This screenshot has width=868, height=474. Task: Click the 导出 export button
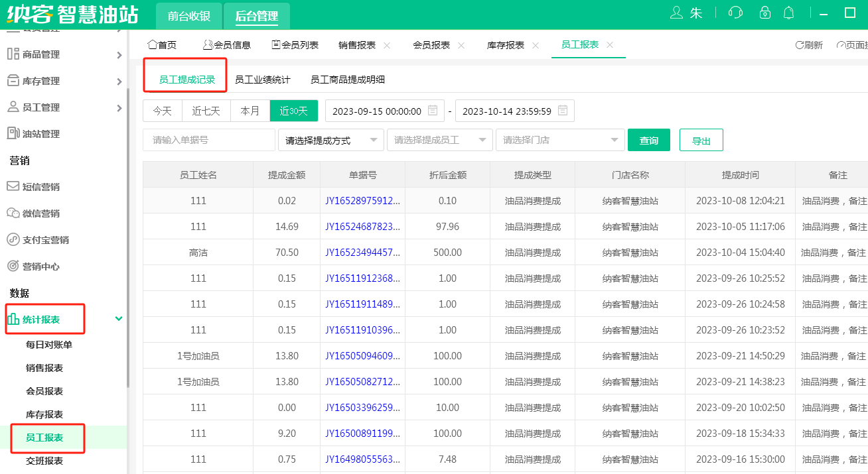(x=701, y=140)
